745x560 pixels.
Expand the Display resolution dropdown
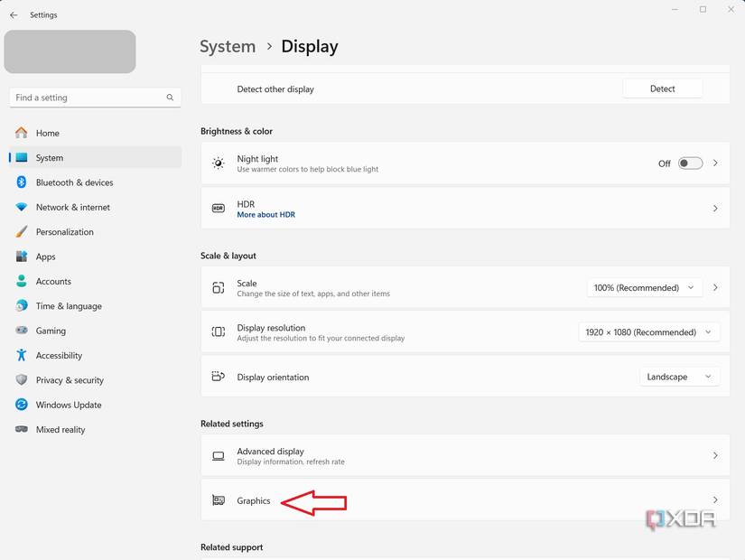[x=648, y=331]
